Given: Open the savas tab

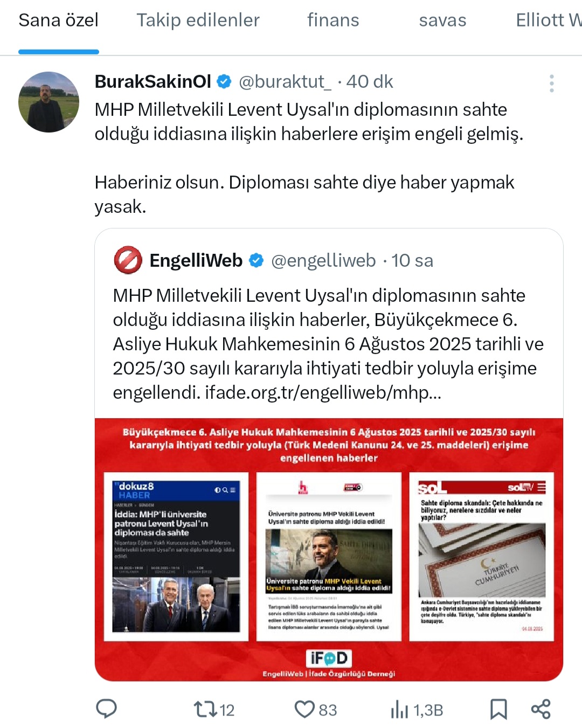Looking at the screenshot, I should 442,20.
